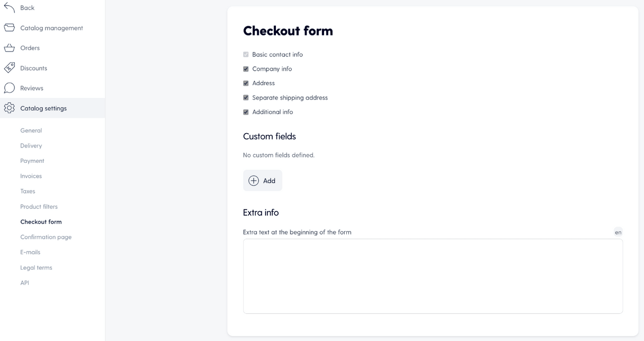Screen dimensions: 644x341
Task: Disable the Separate shipping address checkbox
Action: [246, 97]
